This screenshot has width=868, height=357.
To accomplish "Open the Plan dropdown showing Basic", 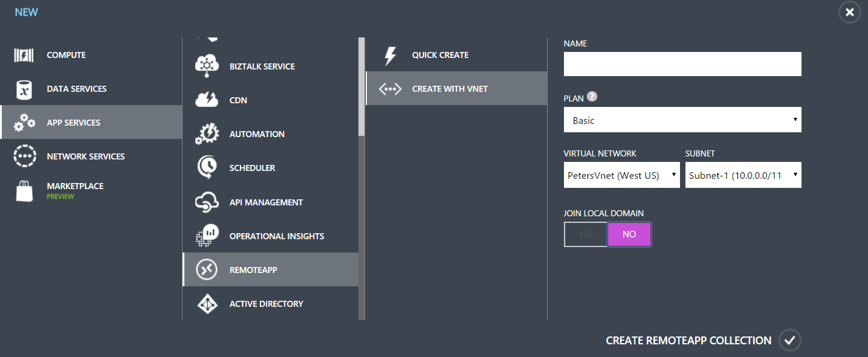I will pyautogui.click(x=682, y=120).
